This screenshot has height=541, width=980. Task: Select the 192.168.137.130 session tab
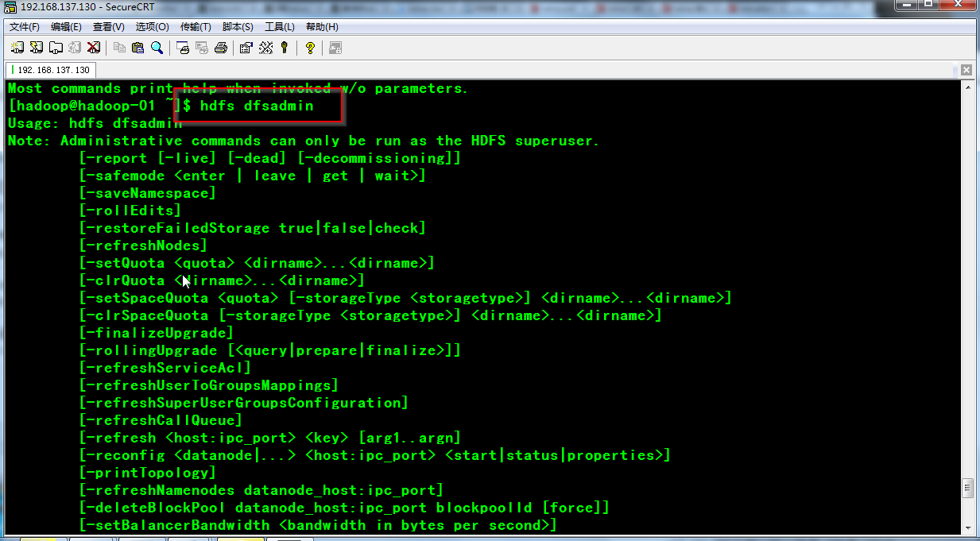(50, 70)
